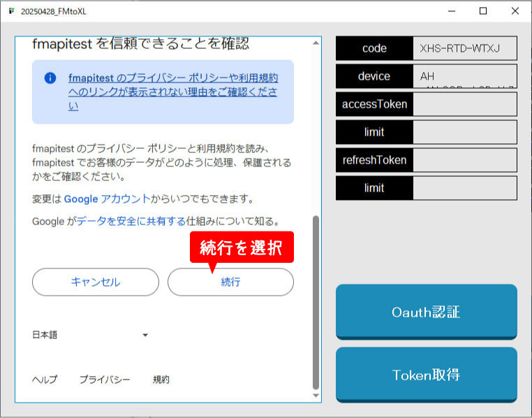Click the device field showing AH
Image resolution: width=532 pixels, height=418 pixels.
coord(465,76)
